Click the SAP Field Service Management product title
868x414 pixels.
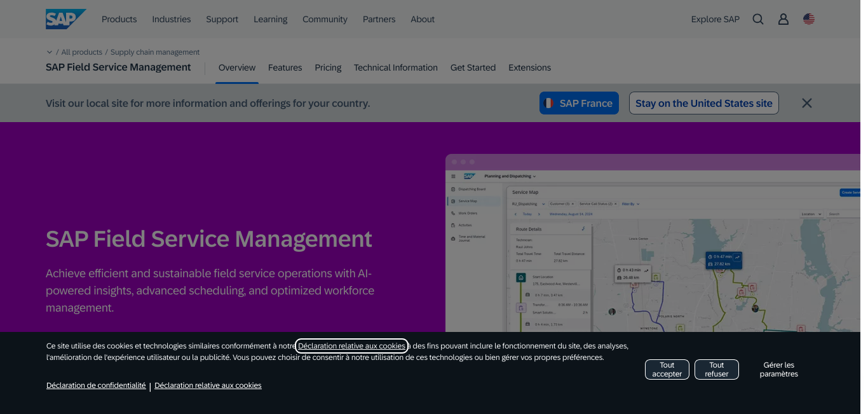coord(118,67)
